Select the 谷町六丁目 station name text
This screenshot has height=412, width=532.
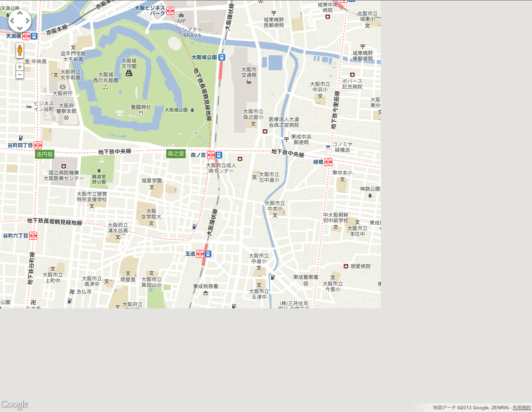click(x=16, y=235)
